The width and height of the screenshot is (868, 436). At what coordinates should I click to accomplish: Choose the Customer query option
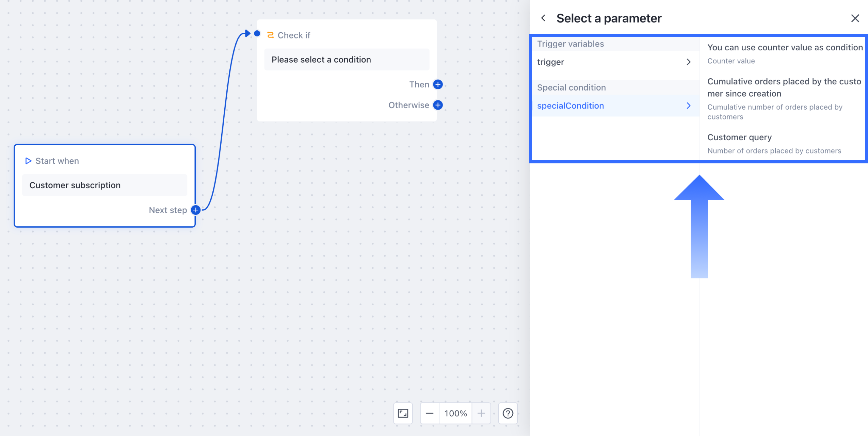[x=774, y=143]
